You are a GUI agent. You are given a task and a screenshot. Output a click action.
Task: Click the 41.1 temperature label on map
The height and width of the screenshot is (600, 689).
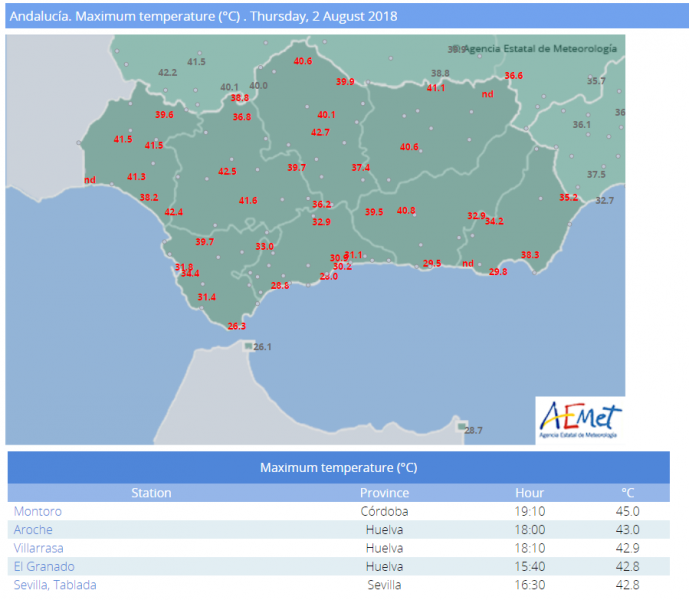(436, 88)
